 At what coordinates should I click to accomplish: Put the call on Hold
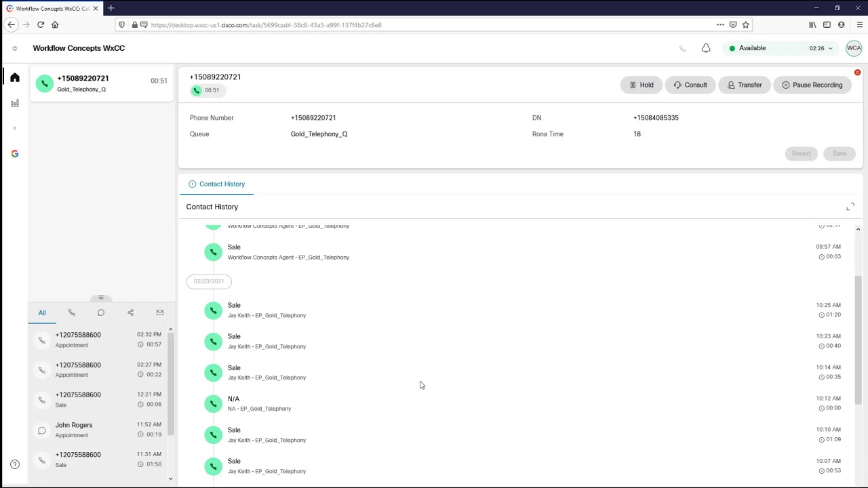click(x=642, y=85)
